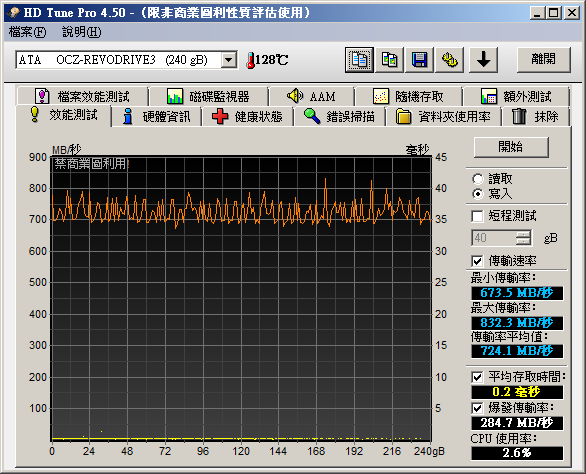
Task: Click the 離開 exit button
Action: tap(543, 59)
